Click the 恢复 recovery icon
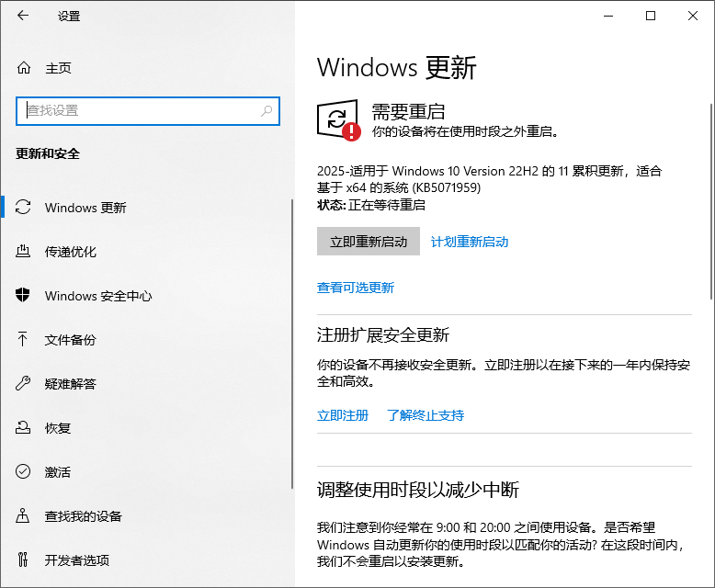715x588 pixels. [23, 427]
